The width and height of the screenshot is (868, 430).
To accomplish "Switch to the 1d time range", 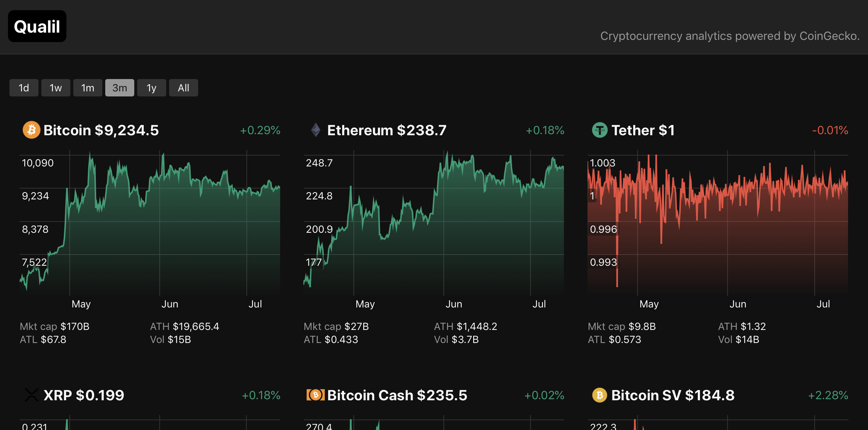I will coord(24,87).
